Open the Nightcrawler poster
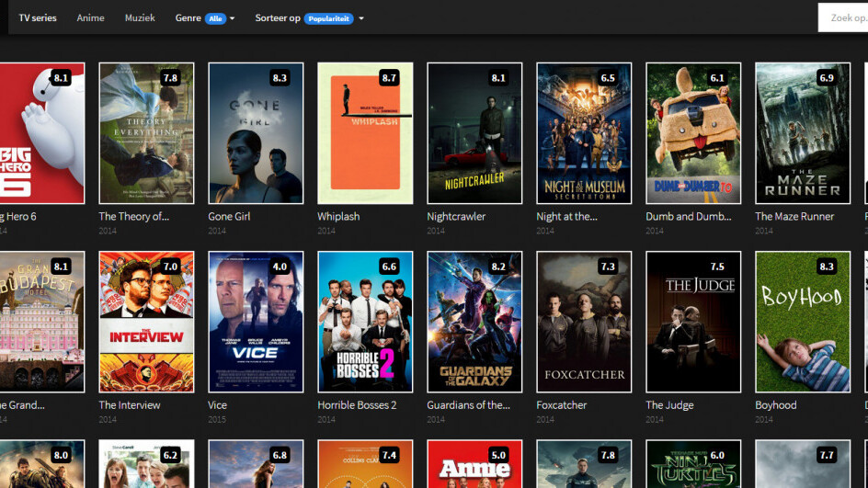Image resolution: width=868 pixels, height=488 pixels. (474, 133)
